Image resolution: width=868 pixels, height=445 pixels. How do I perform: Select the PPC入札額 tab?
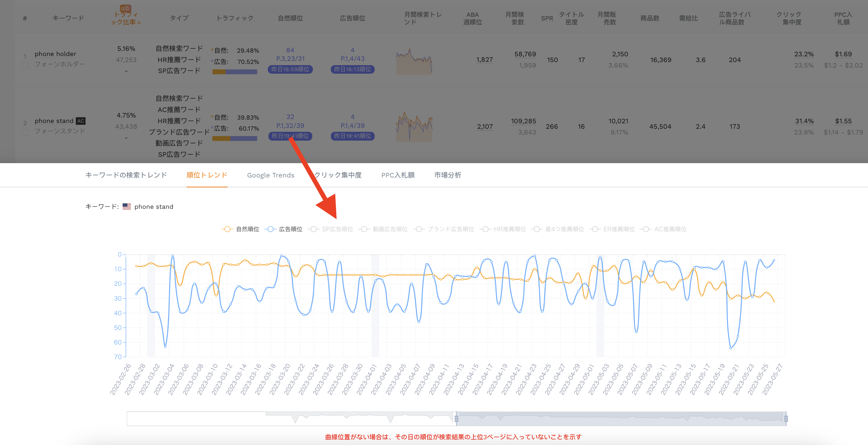398,175
